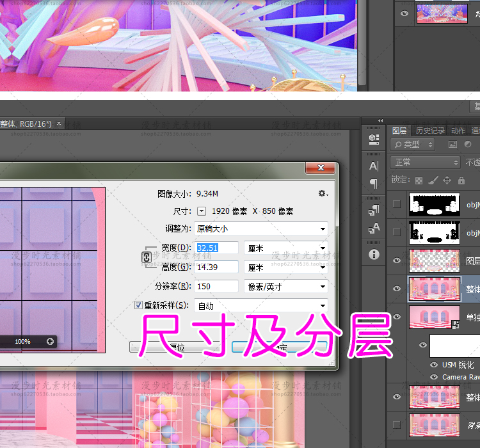480x448 pixels.
Task: Click the lock transparent pixels icon
Action: [x=419, y=180]
